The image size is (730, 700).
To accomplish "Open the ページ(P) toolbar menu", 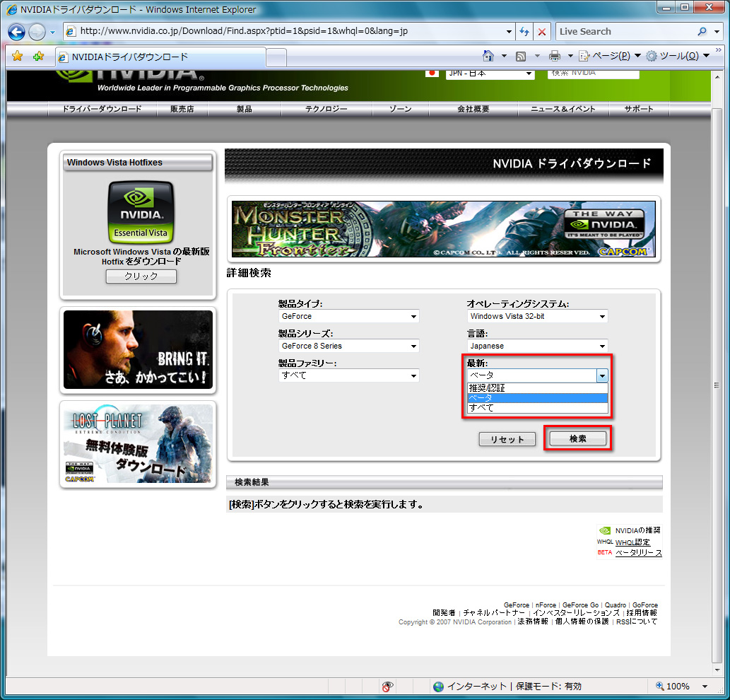I will pyautogui.click(x=609, y=56).
